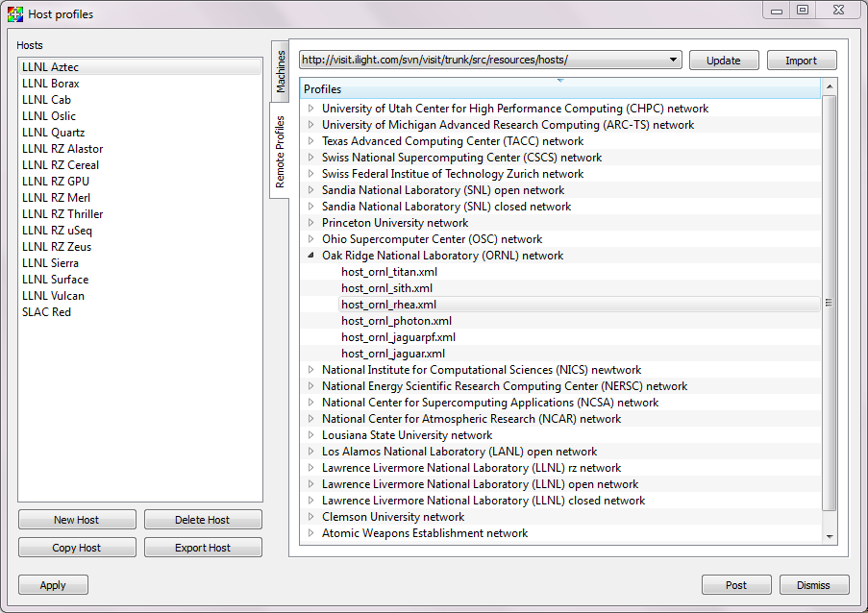Click the Export Host button
The image size is (868, 613).
pyautogui.click(x=203, y=547)
